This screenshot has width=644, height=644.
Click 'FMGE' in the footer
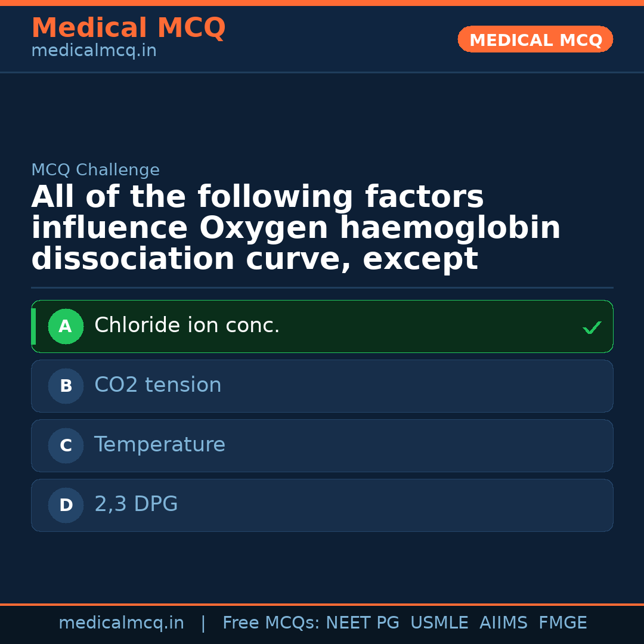coord(562,623)
